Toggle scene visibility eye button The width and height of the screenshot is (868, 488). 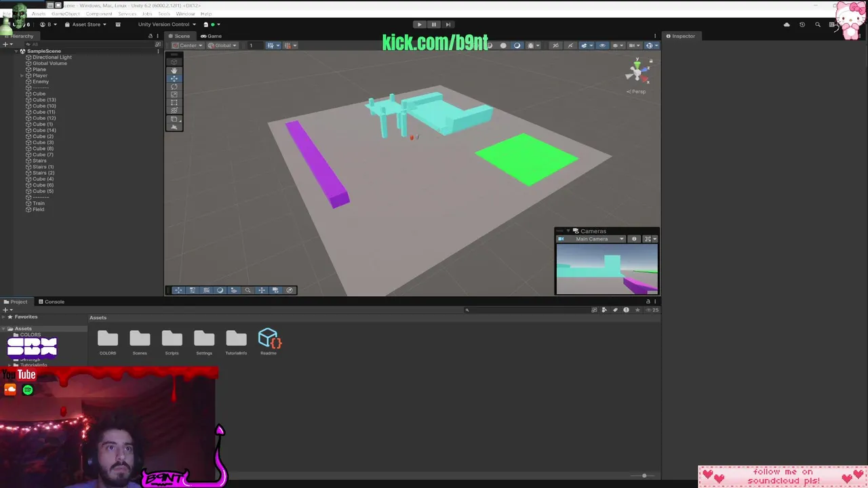602,45
